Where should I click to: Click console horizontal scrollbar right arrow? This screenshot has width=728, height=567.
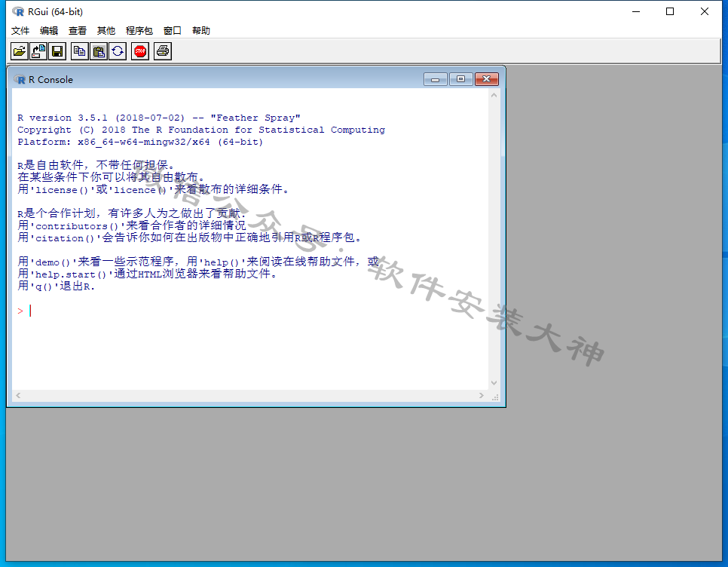tap(482, 396)
